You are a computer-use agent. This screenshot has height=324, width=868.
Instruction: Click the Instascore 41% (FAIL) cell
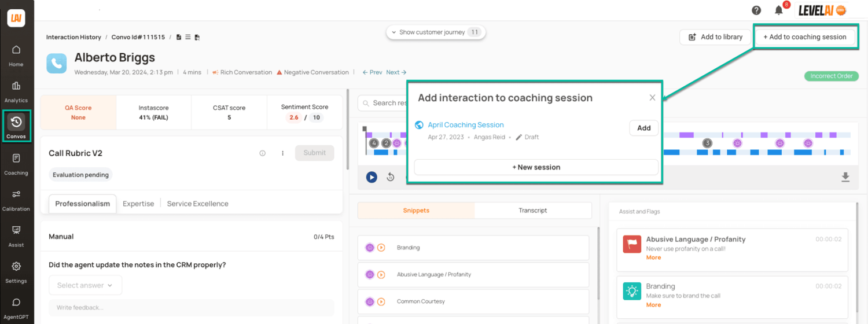click(x=153, y=112)
